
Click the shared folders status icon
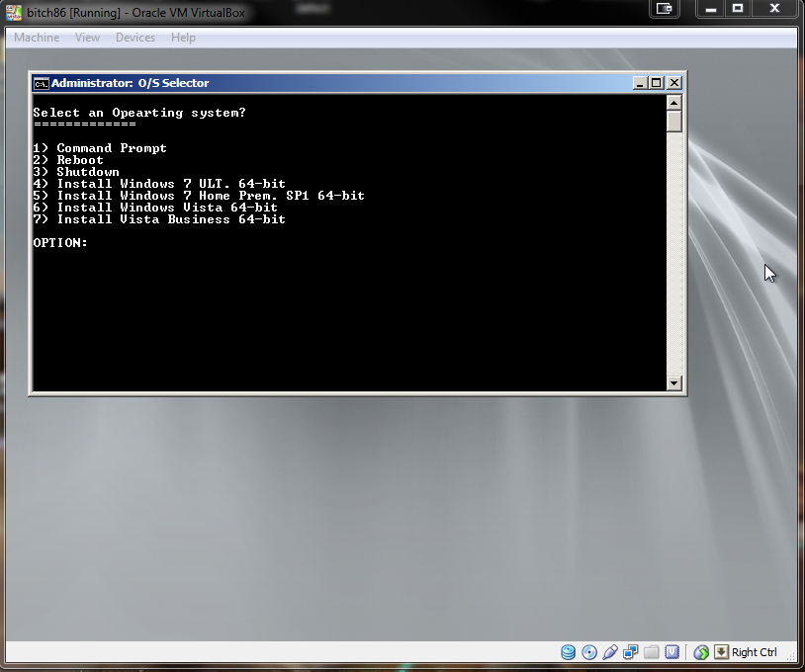click(651, 652)
